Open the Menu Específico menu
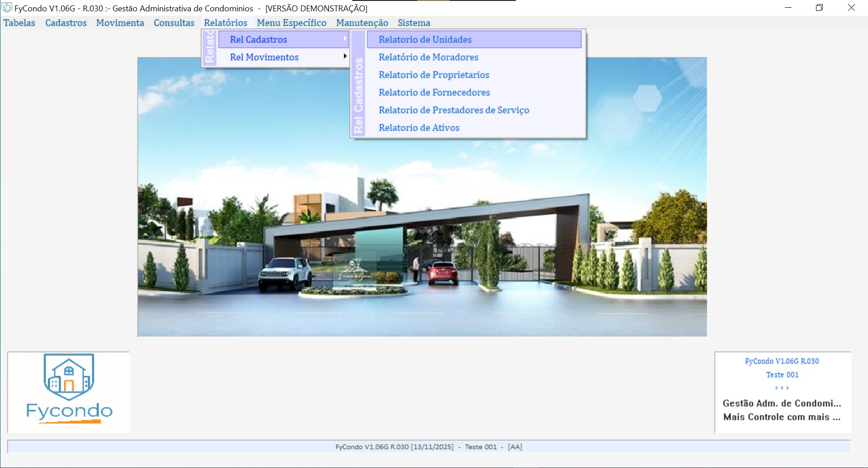This screenshot has width=868, height=468. tap(291, 23)
